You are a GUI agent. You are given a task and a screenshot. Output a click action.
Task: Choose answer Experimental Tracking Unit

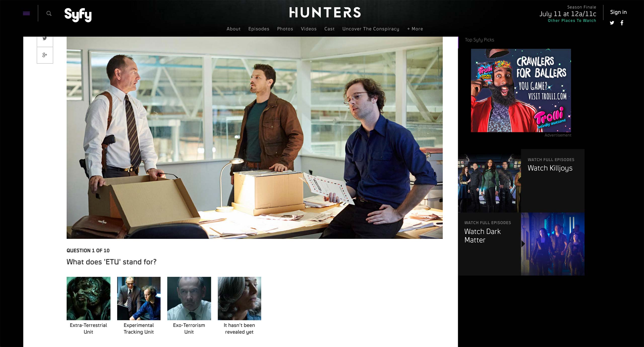point(139,298)
